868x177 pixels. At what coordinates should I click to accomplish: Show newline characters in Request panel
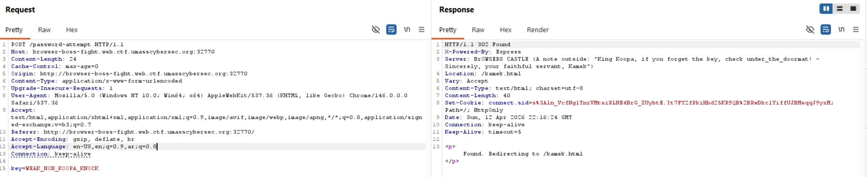(x=407, y=29)
